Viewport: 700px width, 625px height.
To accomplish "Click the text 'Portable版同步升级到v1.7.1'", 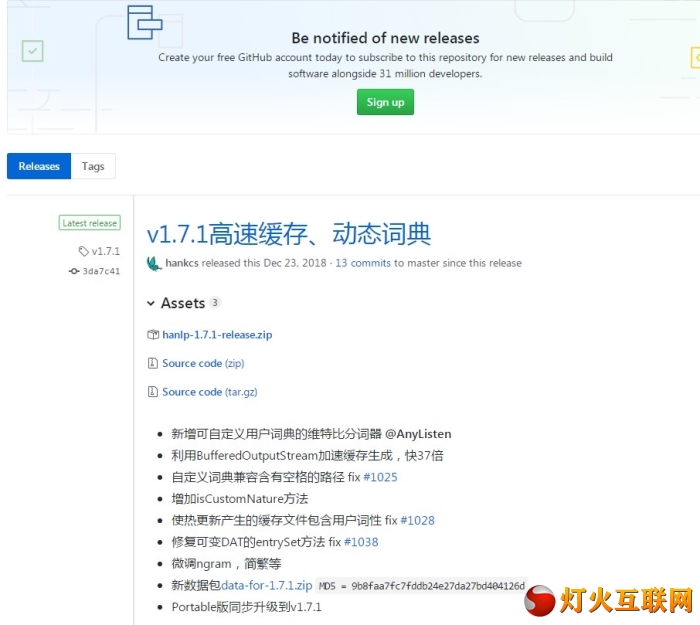I will pos(246,607).
